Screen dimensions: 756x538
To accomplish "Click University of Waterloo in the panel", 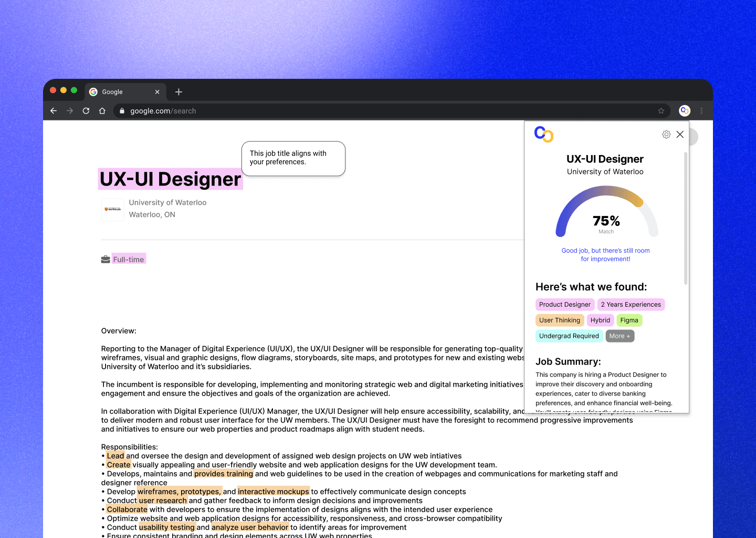I will click(605, 172).
